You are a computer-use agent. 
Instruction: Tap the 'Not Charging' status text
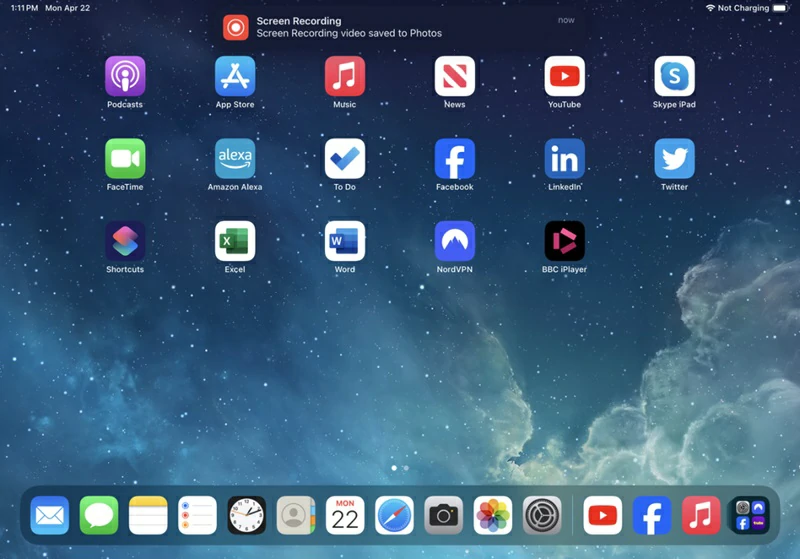743,8
